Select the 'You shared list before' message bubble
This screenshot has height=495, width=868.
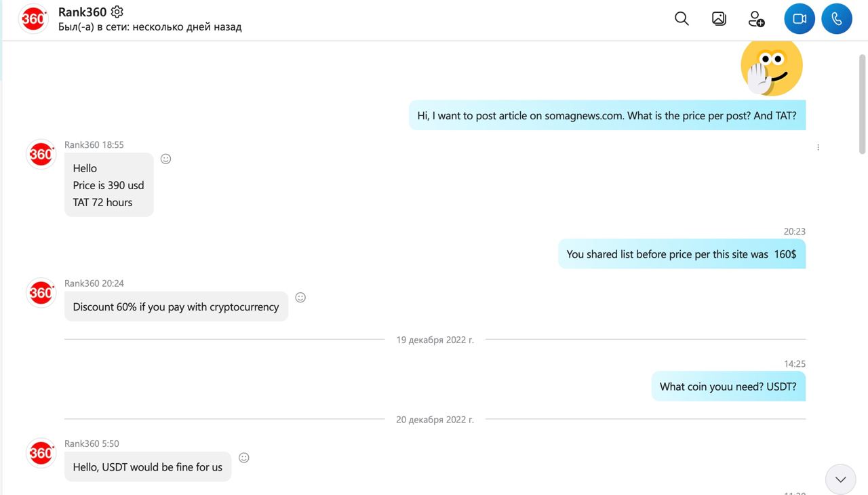[x=682, y=254]
